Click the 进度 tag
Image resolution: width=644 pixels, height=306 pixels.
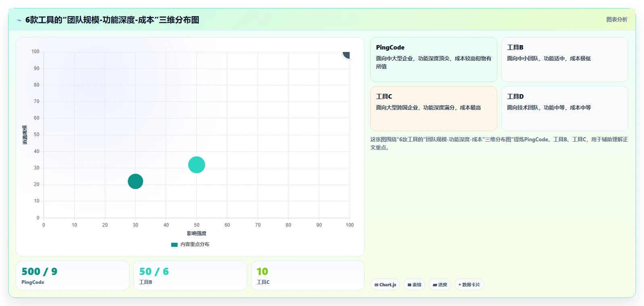(440, 285)
